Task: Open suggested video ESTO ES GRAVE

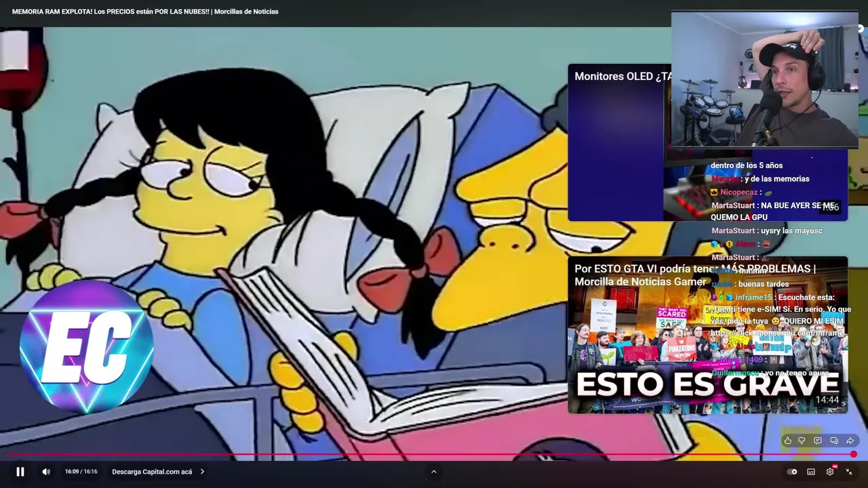Action: pyautogui.click(x=708, y=335)
